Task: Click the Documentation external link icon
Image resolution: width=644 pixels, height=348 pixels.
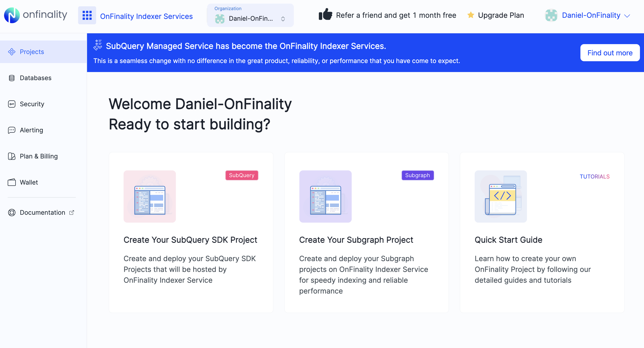Action: [72, 212]
